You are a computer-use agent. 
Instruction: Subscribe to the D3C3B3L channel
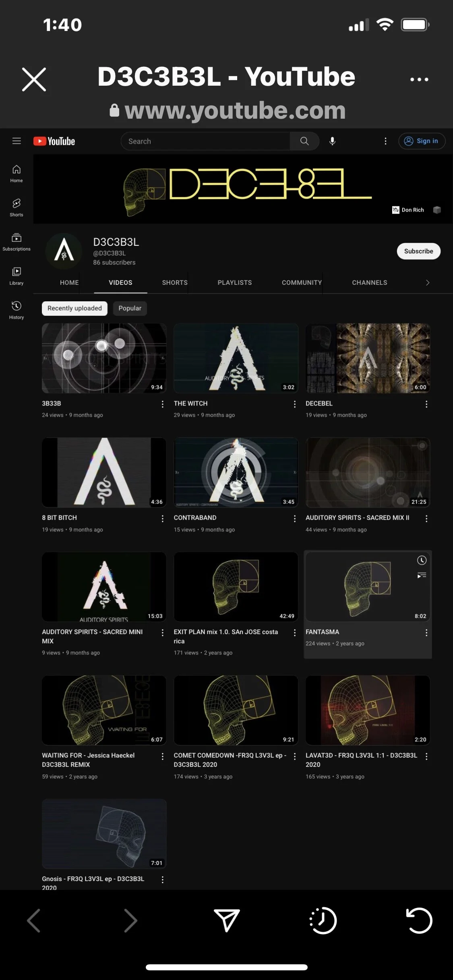click(x=418, y=251)
